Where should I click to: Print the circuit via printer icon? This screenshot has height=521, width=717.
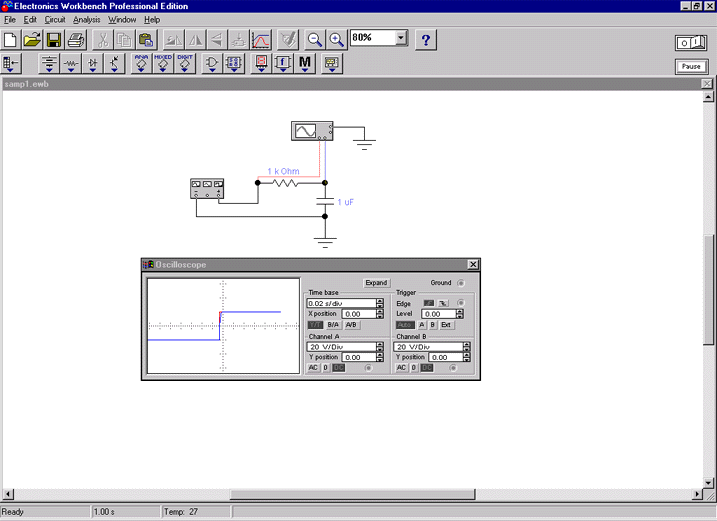click(76, 40)
